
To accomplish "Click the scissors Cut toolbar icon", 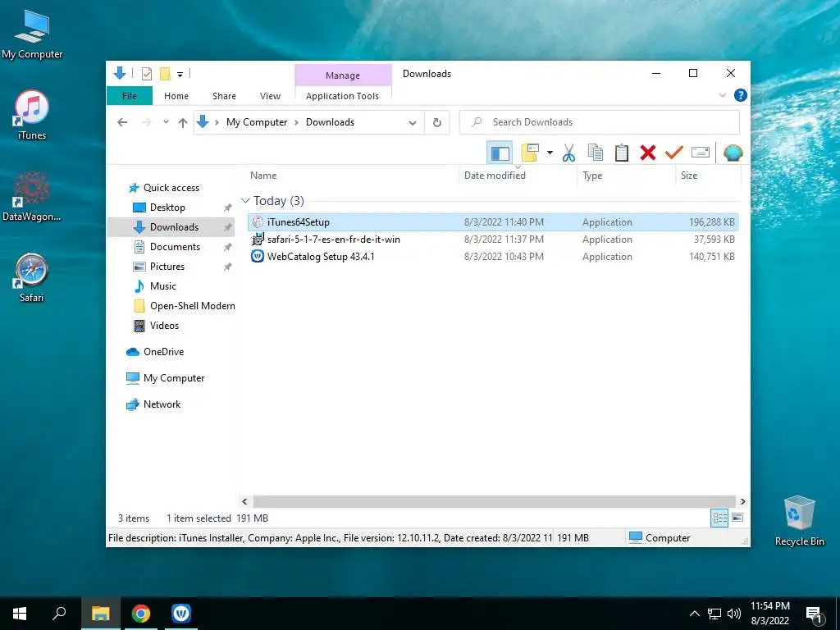I will (568, 153).
